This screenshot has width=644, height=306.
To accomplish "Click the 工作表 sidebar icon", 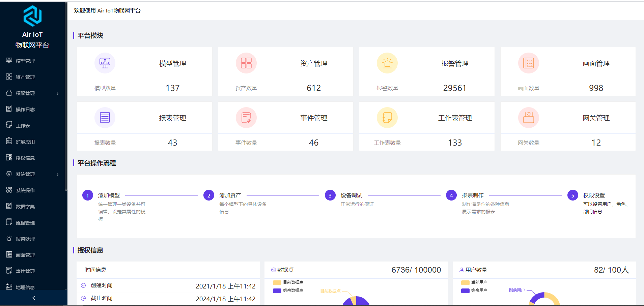I will pos(9,125).
